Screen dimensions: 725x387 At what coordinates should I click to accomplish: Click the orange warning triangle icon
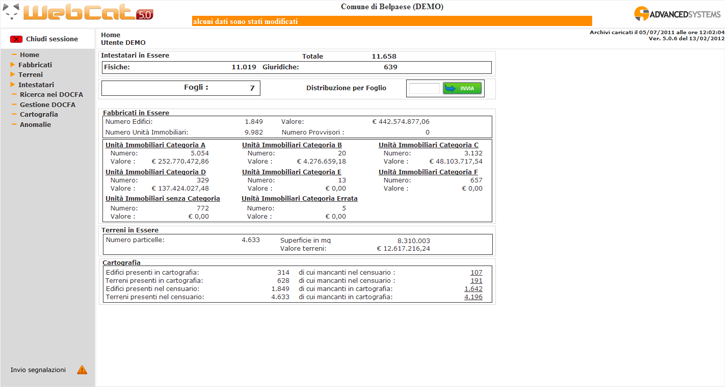point(82,370)
